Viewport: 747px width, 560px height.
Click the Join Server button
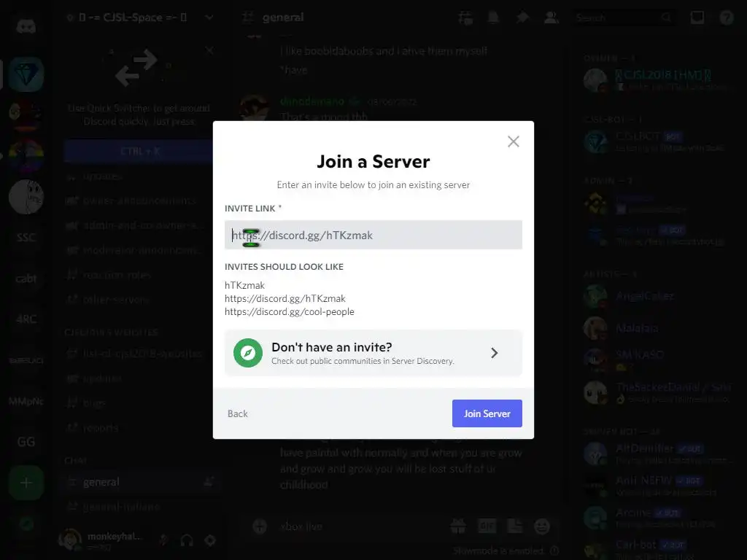(487, 413)
